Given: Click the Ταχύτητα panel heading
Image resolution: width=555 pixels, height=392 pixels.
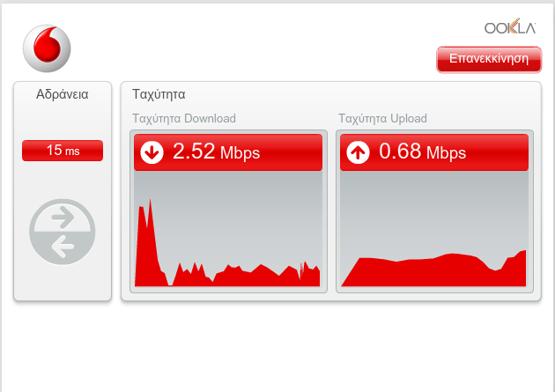Looking at the screenshot, I should tap(159, 94).
